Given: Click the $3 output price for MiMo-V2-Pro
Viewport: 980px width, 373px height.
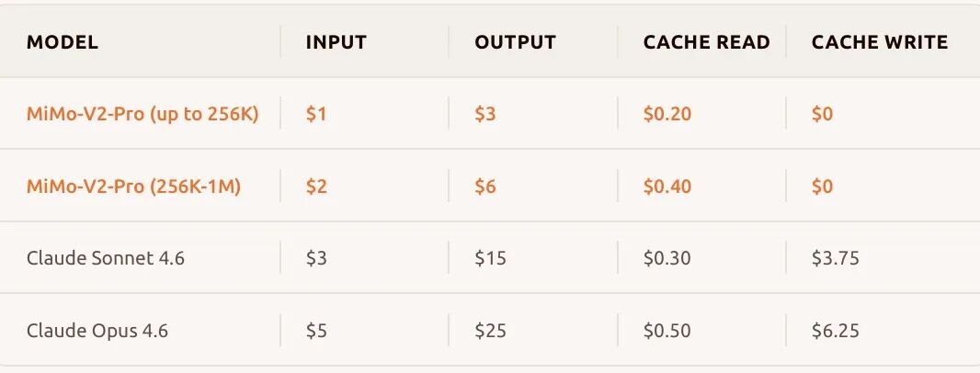Looking at the screenshot, I should click(485, 114).
